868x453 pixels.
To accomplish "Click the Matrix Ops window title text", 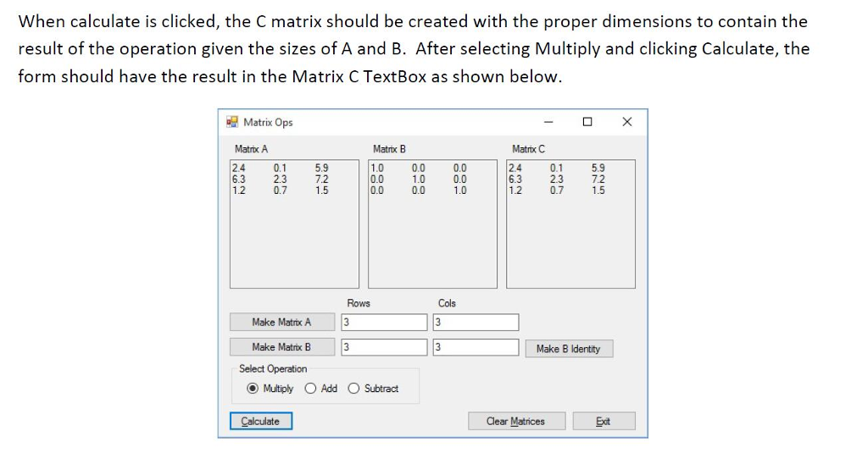I will point(268,122).
